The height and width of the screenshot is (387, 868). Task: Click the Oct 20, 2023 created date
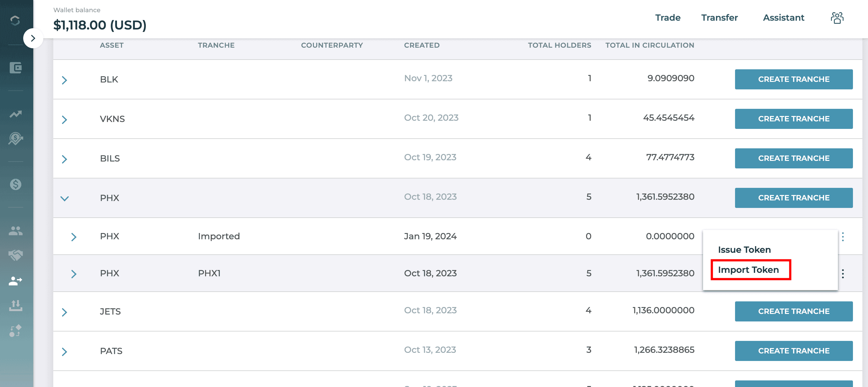click(431, 118)
